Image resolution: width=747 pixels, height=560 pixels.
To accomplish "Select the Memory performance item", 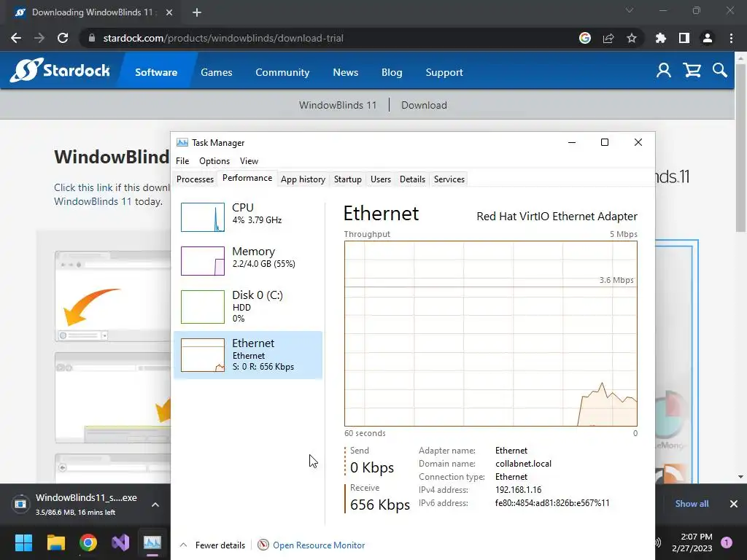I will (248, 260).
